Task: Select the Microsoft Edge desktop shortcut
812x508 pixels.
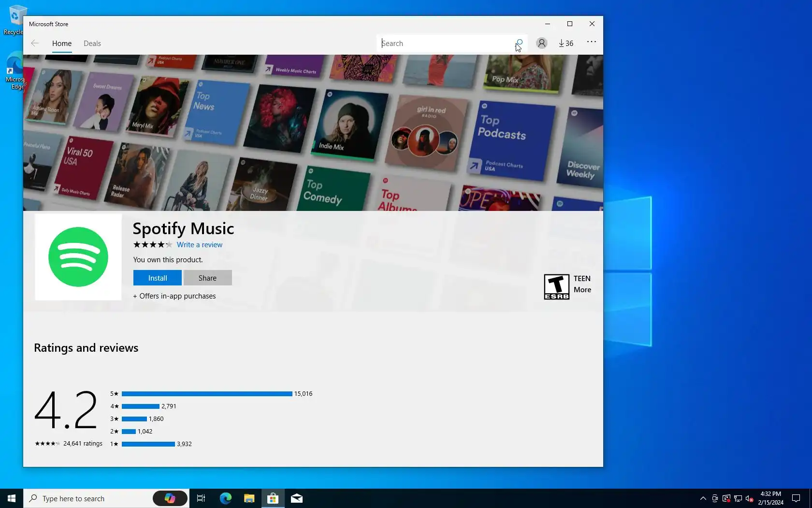Action: point(14,72)
